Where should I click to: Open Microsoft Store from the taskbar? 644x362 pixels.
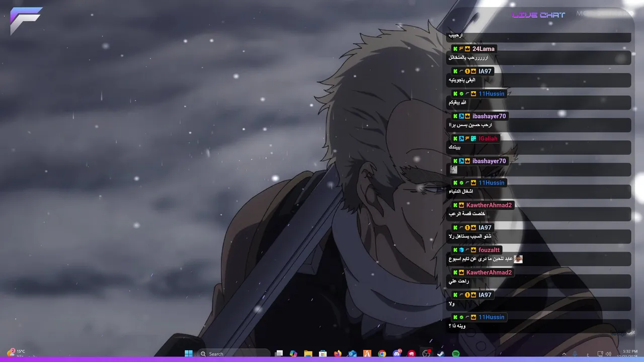(x=323, y=353)
